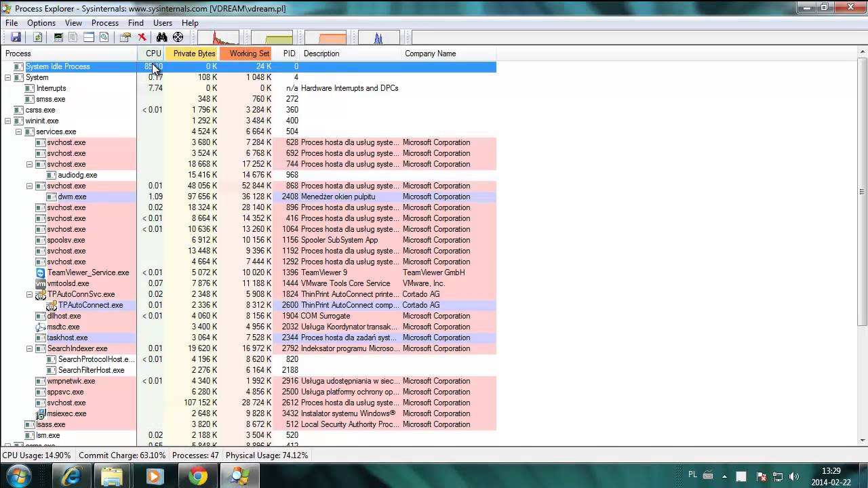The width and height of the screenshot is (868, 488).
Task: Sort by the Description column header
Action: (x=351, y=54)
